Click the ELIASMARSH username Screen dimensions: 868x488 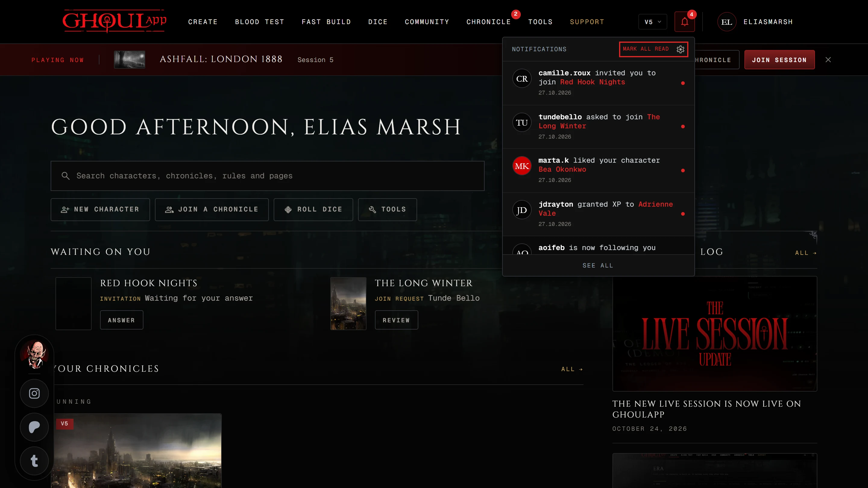[x=768, y=22]
